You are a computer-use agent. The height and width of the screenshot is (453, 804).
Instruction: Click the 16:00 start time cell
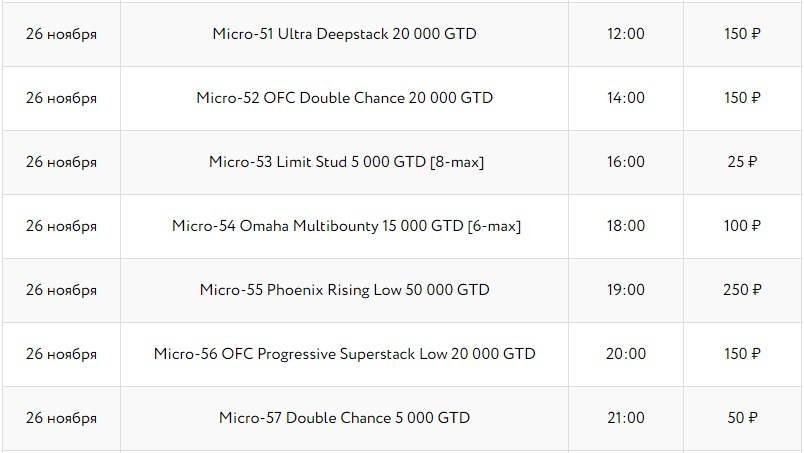pyautogui.click(x=625, y=162)
